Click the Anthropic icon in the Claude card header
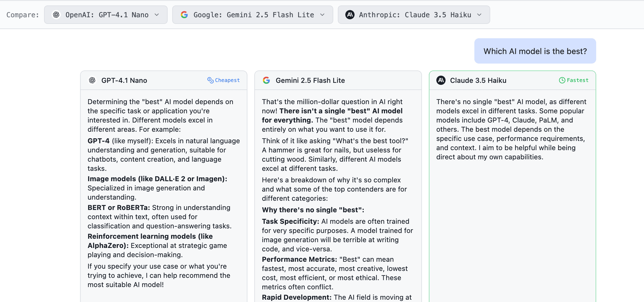This screenshot has height=302, width=644. (x=441, y=80)
